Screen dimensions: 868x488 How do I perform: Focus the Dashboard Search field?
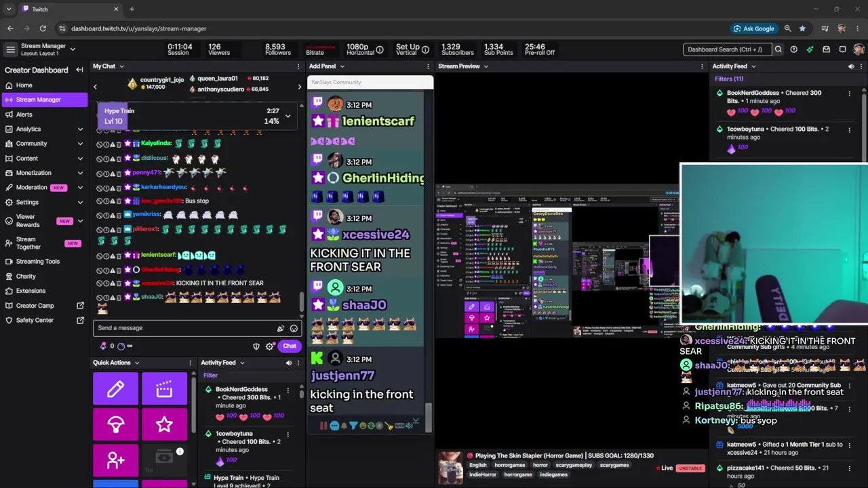[x=727, y=49]
